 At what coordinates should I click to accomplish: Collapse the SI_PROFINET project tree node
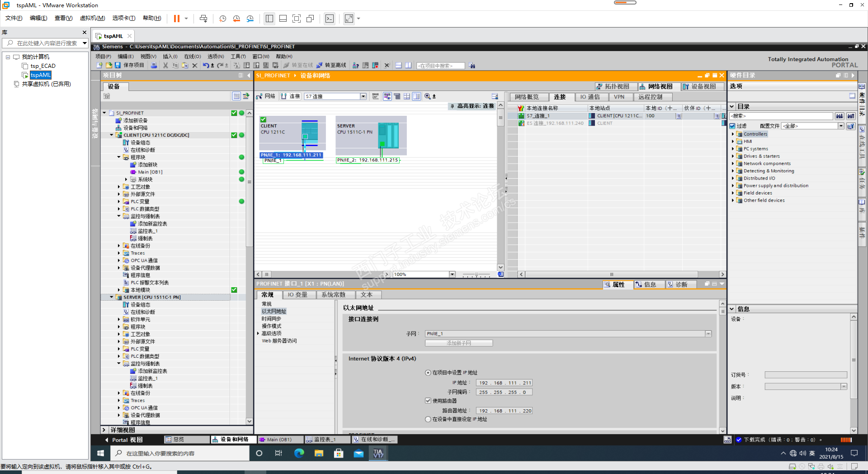[x=104, y=113]
